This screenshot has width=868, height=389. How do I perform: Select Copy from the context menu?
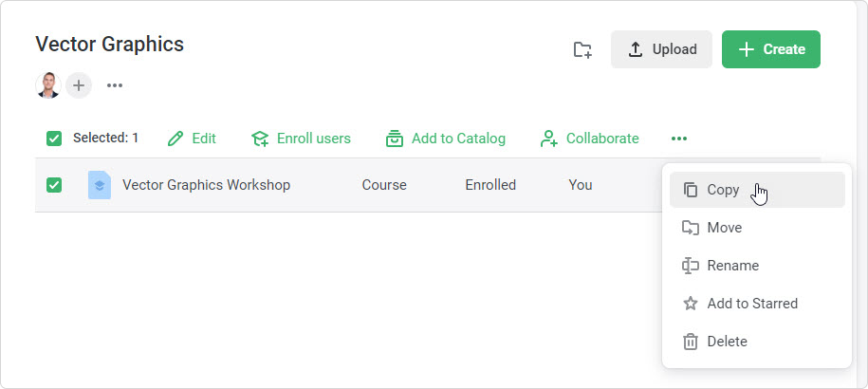[x=723, y=190]
